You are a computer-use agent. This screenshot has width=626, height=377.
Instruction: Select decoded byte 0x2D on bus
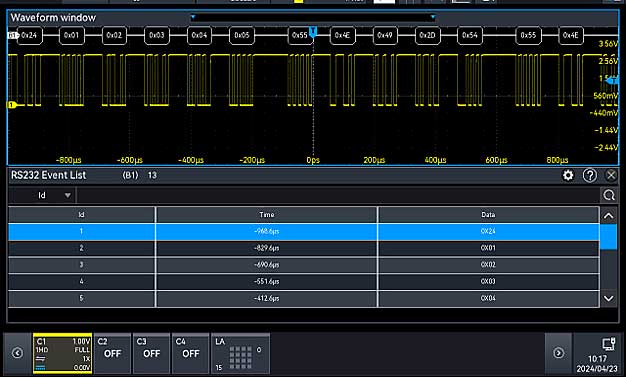coord(427,35)
